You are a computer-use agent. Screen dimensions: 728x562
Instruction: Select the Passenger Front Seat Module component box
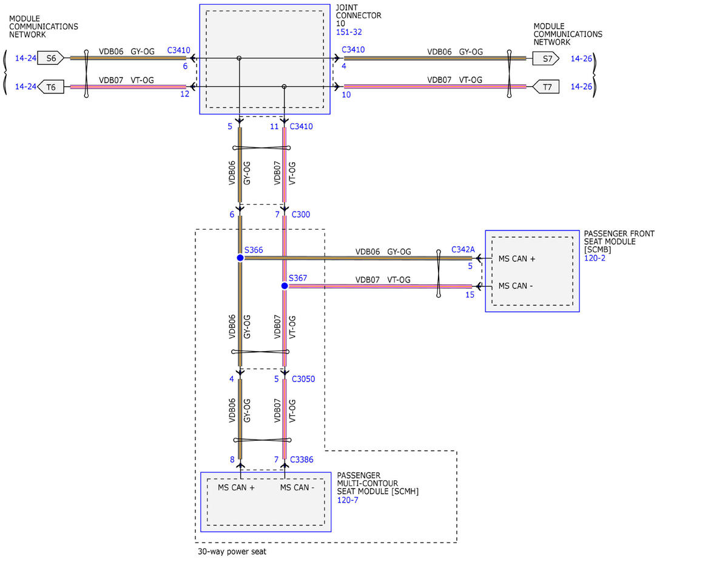(x=532, y=271)
